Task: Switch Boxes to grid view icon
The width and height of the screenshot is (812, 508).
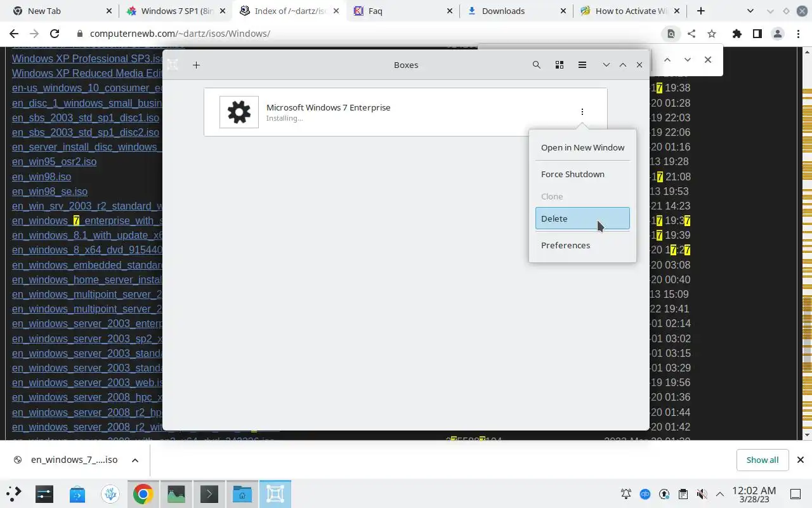Action: pos(560,65)
